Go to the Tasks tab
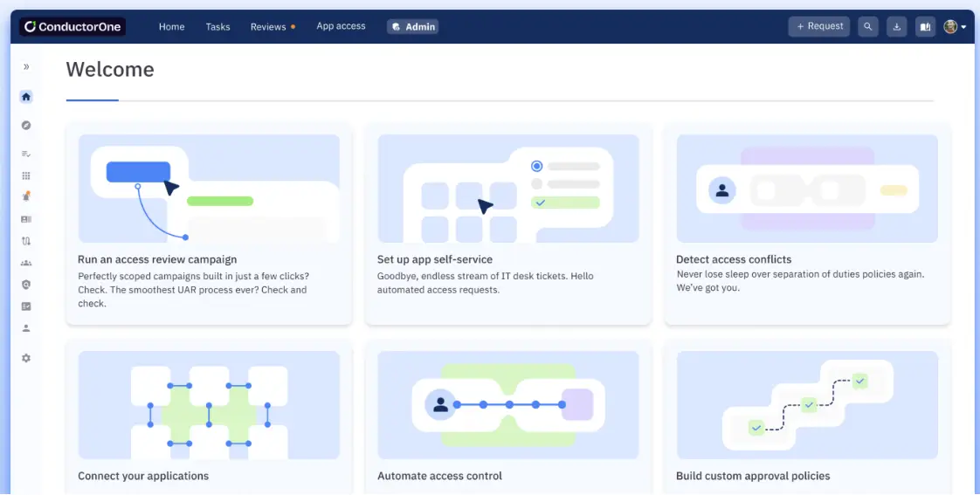Screen dimensions: 980x495 [x=217, y=27]
